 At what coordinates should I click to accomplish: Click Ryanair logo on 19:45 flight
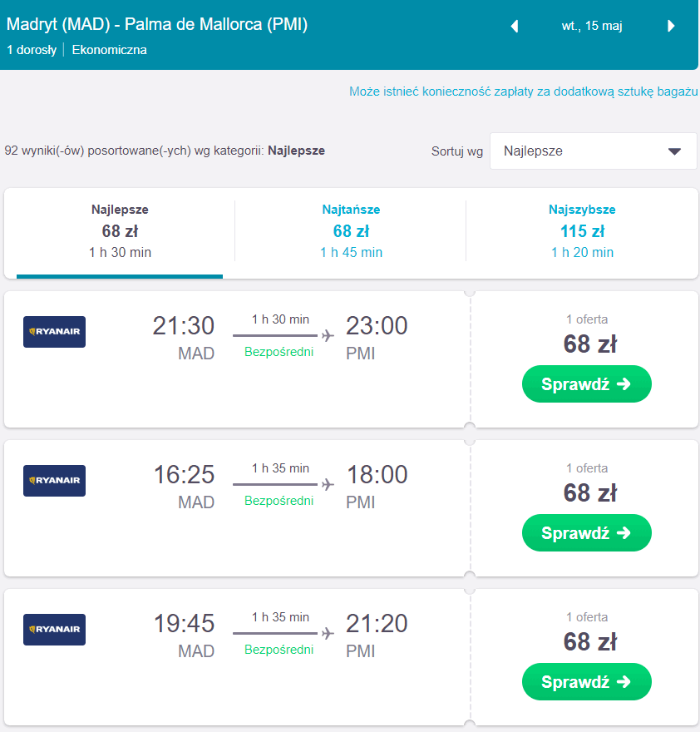[x=55, y=630]
